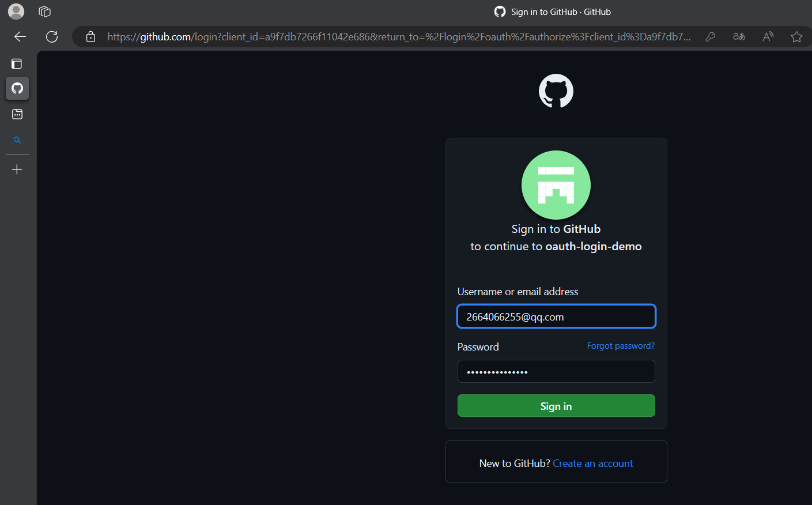Select the tab below the GitHub tab

(17, 114)
